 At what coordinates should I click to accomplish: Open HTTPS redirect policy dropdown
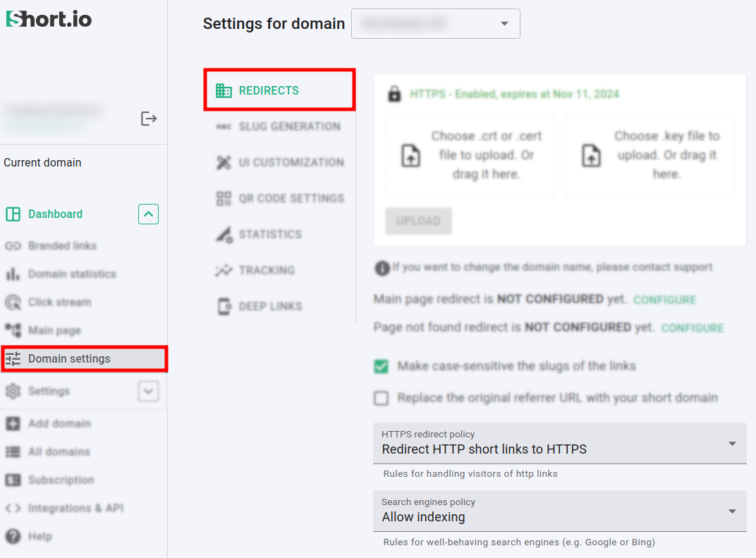click(x=559, y=443)
